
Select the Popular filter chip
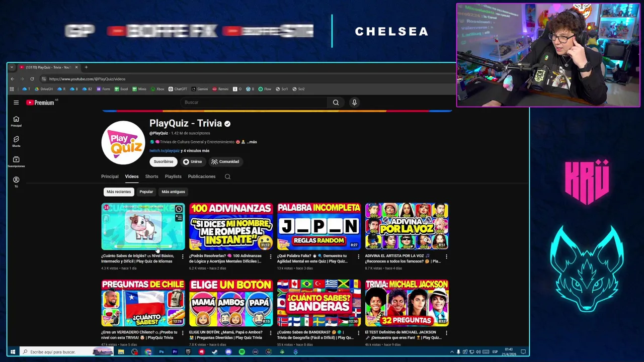click(x=146, y=192)
